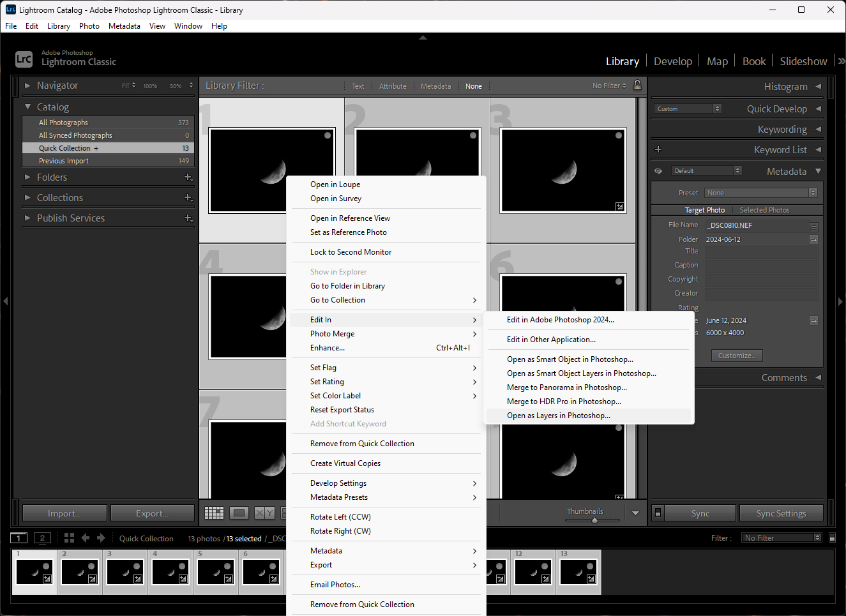This screenshot has width=846, height=616.
Task: Toggle the Sync auto-sync switch
Action: pos(658,513)
